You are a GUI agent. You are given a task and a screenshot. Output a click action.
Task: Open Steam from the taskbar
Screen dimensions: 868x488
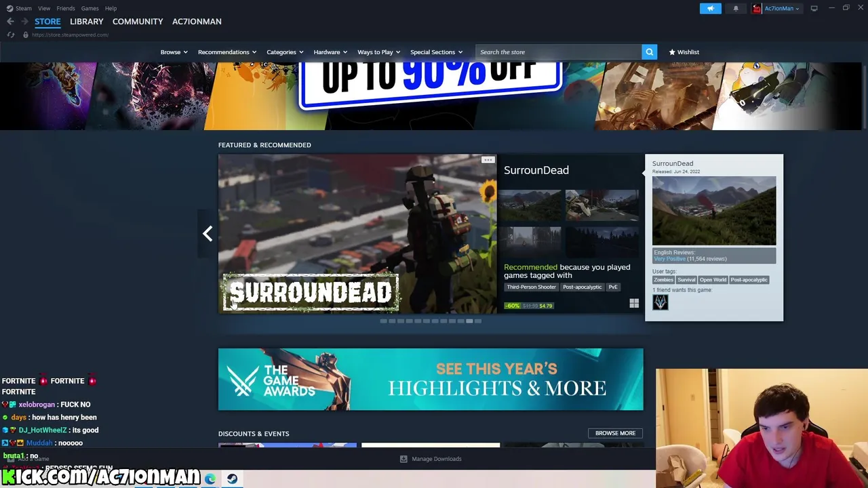[232, 479]
